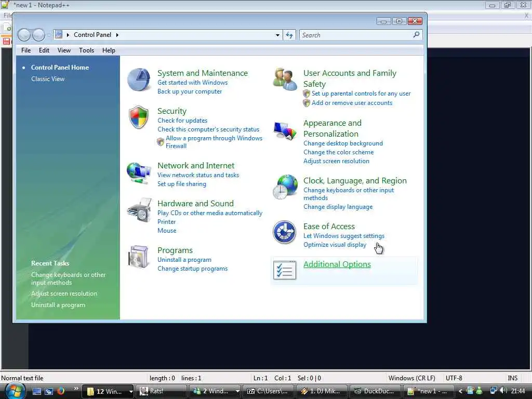Open the address bar history dropdown
The height and width of the screenshot is (399, 532).
pyautogui.click(x=277, y=35)
